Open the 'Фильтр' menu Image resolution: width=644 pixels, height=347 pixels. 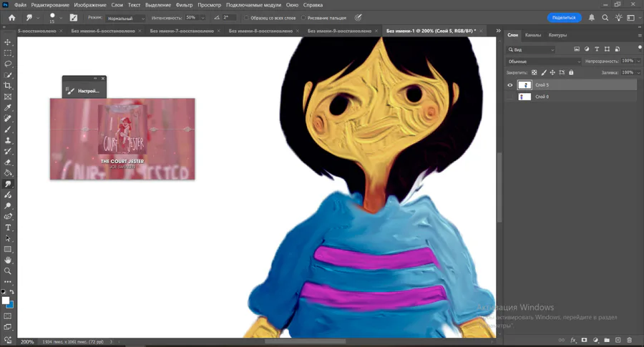(x=184, y=5)
